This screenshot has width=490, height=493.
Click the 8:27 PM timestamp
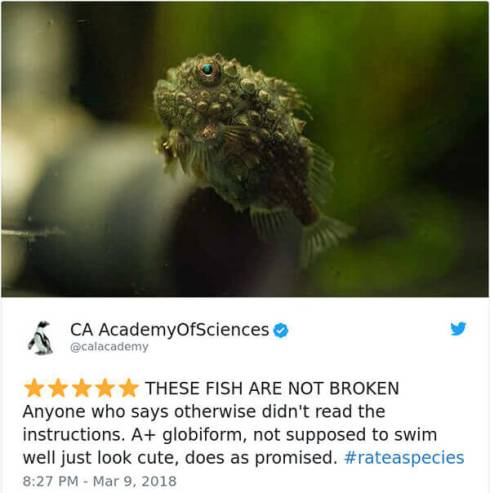click(50, 481)
